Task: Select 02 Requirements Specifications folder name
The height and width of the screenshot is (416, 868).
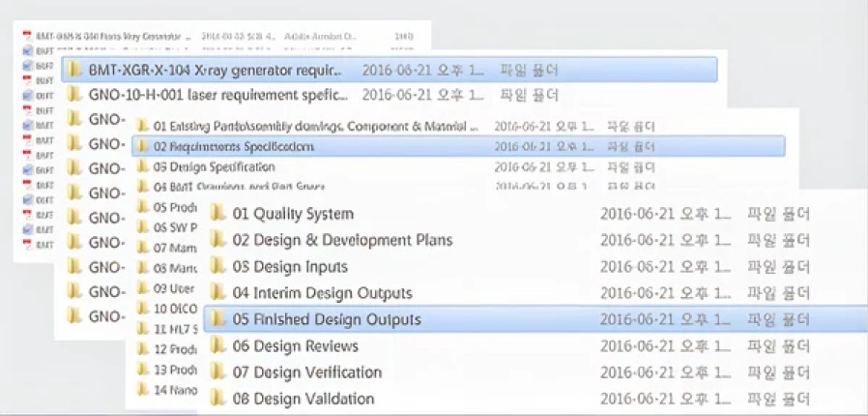Action: [234, 147]
